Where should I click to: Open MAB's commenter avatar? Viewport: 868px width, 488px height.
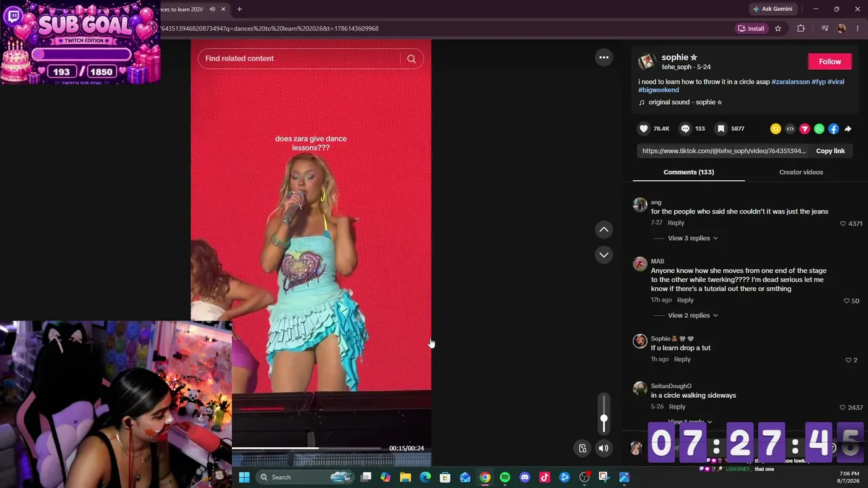[640, 264]
